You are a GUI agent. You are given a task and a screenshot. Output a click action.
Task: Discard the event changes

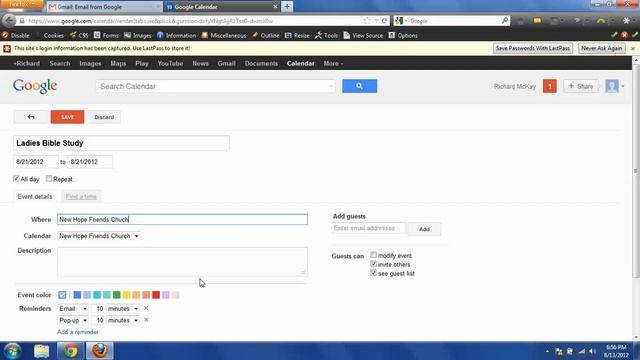point(104,117)
